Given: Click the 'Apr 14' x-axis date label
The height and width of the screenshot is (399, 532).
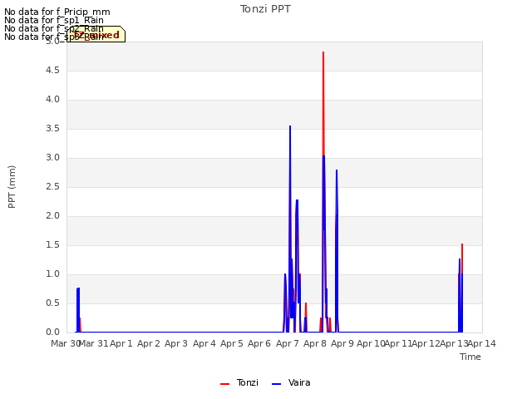Looking at the screenshot, I should (x=482, y=343).
